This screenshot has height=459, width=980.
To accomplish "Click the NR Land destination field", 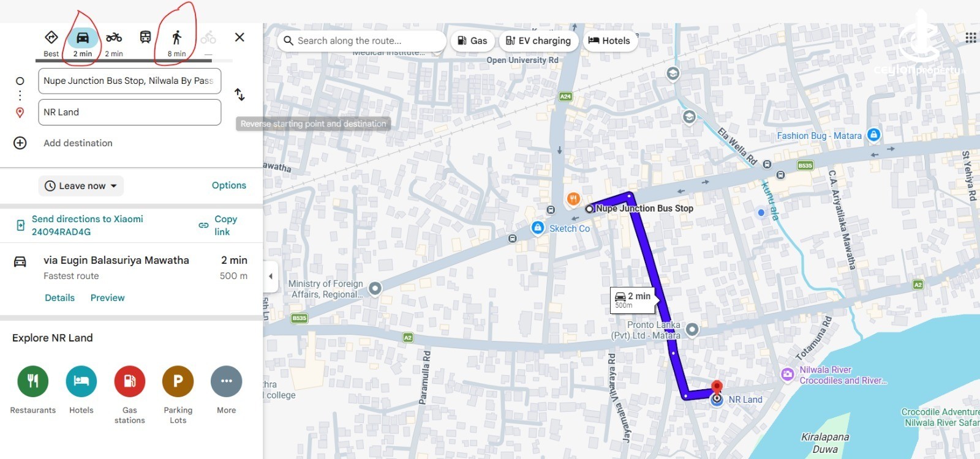I will pyautogui.click(x=130, y=113).
